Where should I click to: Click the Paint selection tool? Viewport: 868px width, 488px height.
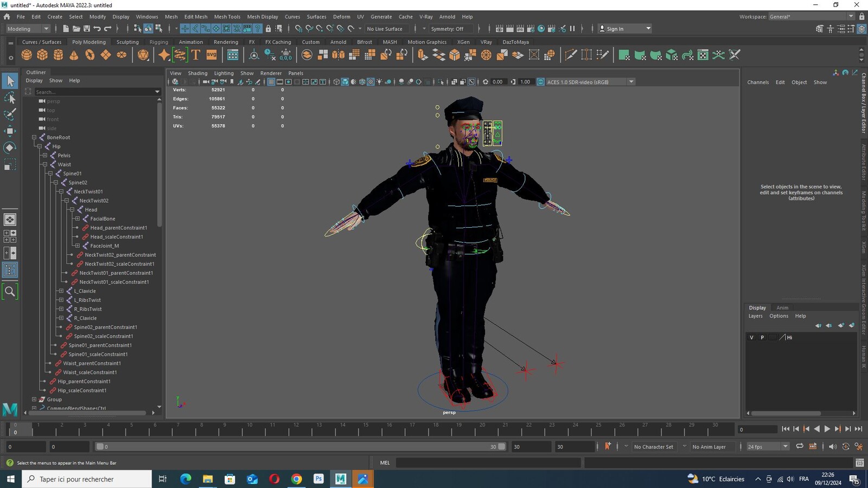point(10,114)
